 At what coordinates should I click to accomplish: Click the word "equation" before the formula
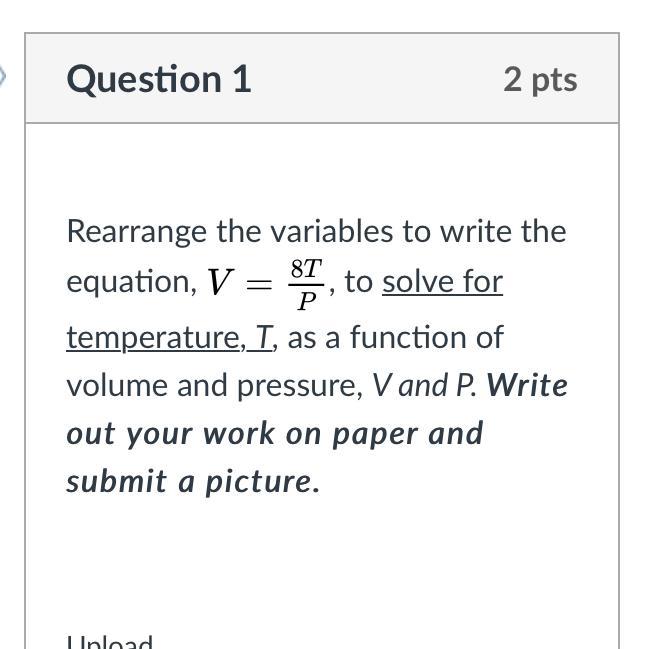[131, 282]
